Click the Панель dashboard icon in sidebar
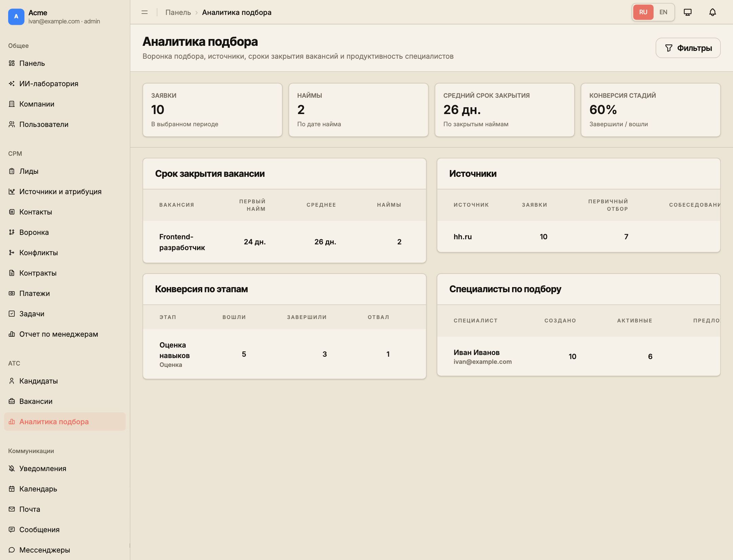 click(12, 63)
